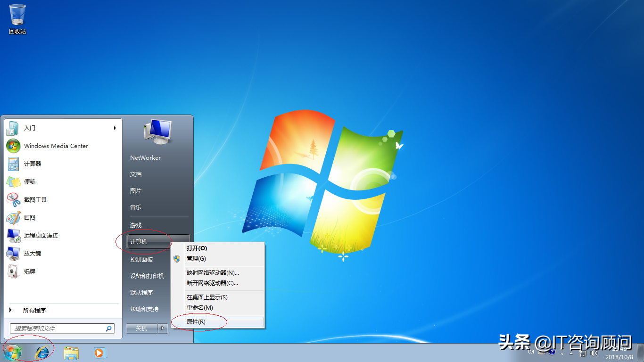The image size is (644, 362).
Task: Launch the 截图工具 snipping tool
Action: tap(63, 199)
